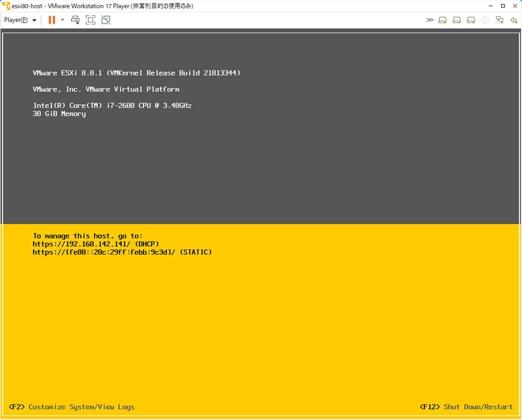Click the sound device status icon

coord(514,20)
